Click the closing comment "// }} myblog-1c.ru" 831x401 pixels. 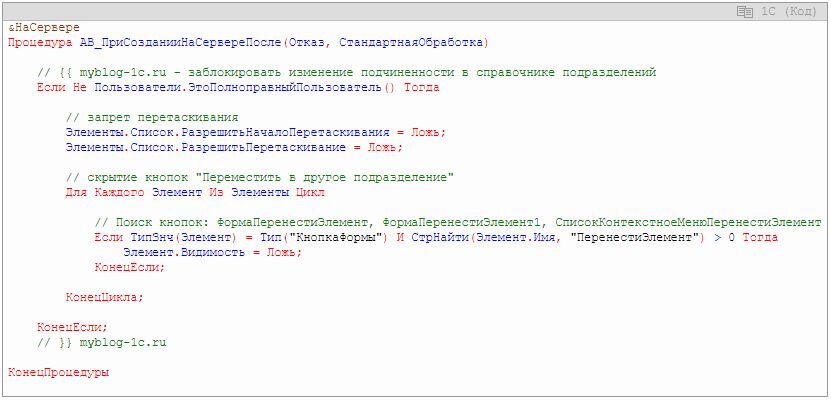point(102,343)
